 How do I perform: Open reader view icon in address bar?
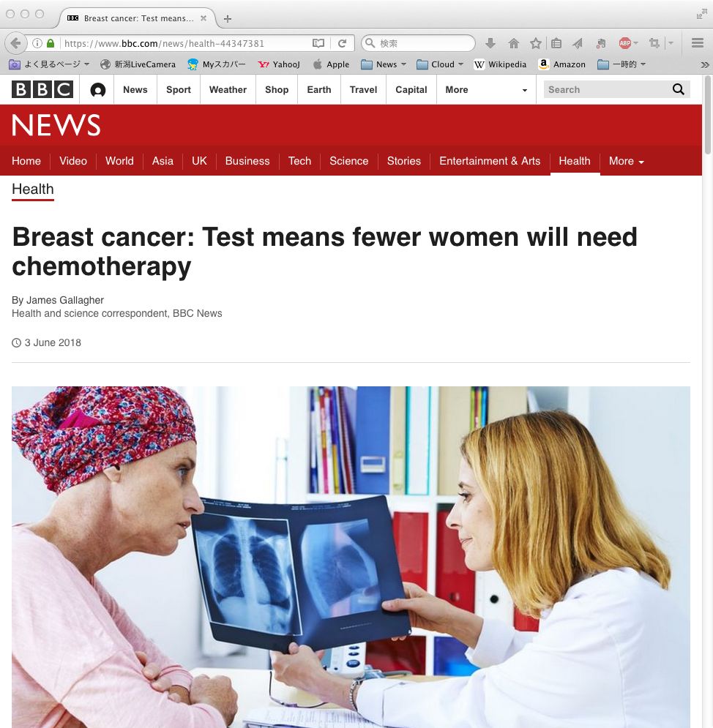click(x=318, y=43)
